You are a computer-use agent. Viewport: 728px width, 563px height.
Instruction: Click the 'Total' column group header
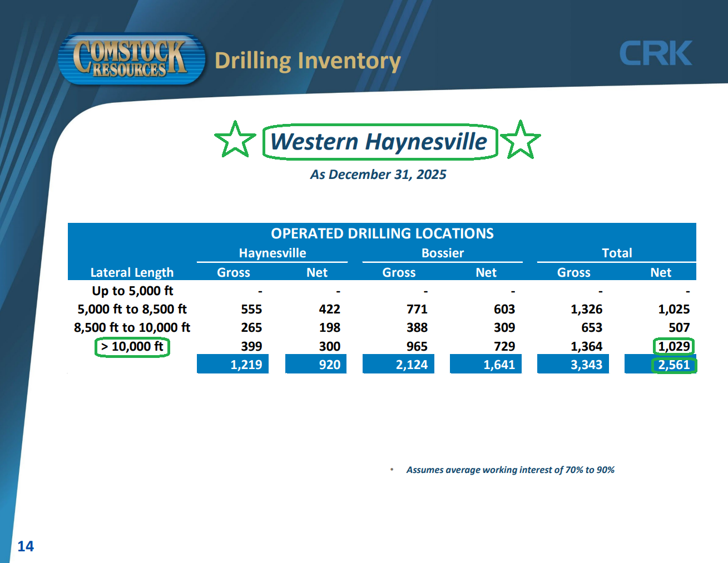click(617, 253)
